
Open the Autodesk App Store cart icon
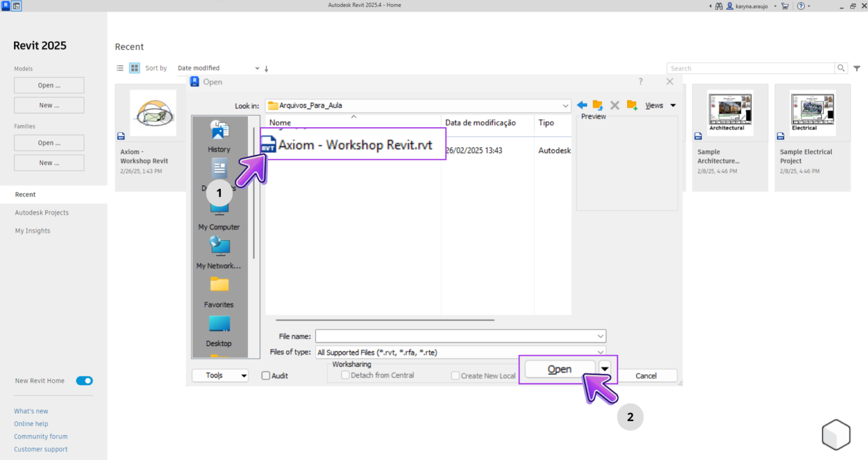[785, 6]
